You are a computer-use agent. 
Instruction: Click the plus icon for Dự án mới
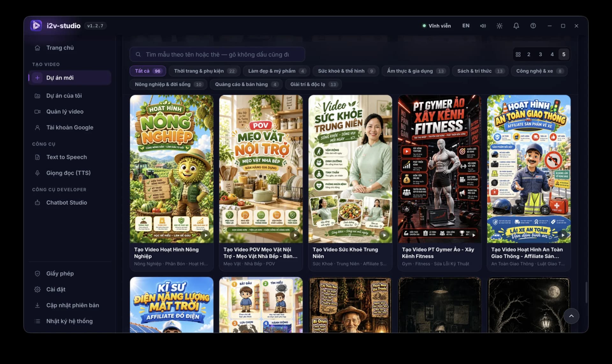37,78
